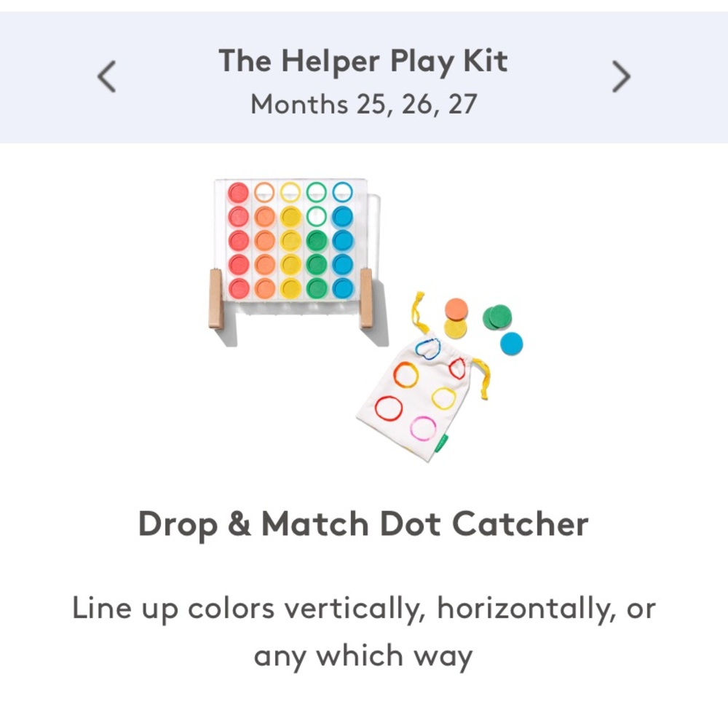The image size is (728, 728).
Task: Click the green square tag on the bag
Action: [x=443, y=441]
